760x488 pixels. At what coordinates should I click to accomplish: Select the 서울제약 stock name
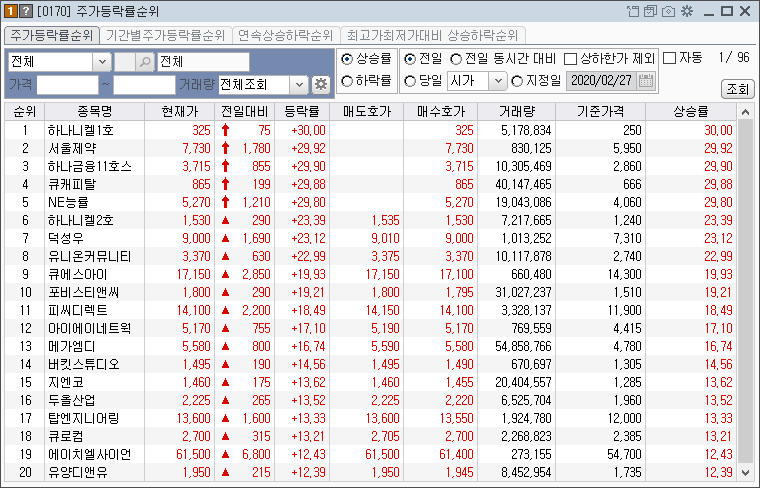click(x=72, y=148)
